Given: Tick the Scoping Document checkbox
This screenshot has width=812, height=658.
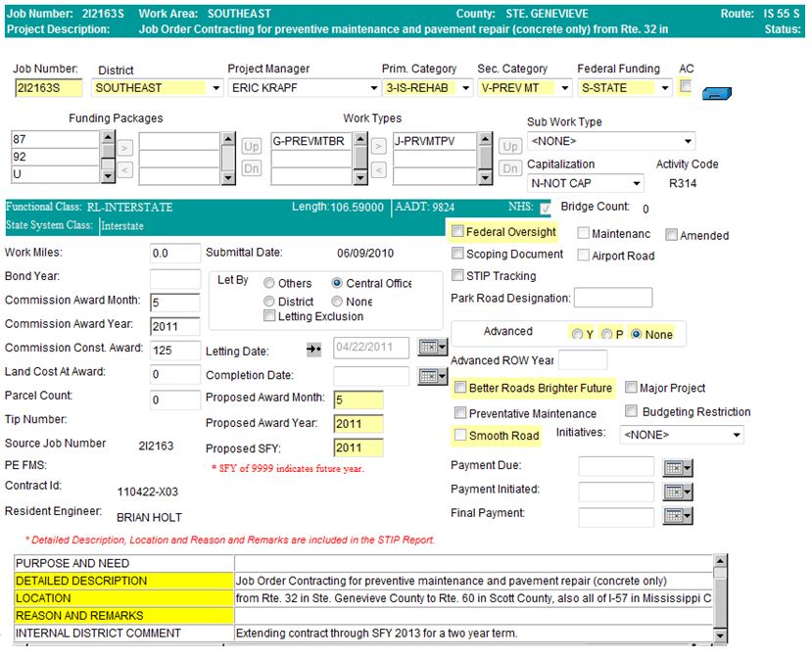Looking at the screenshot, I should [457, 253].
